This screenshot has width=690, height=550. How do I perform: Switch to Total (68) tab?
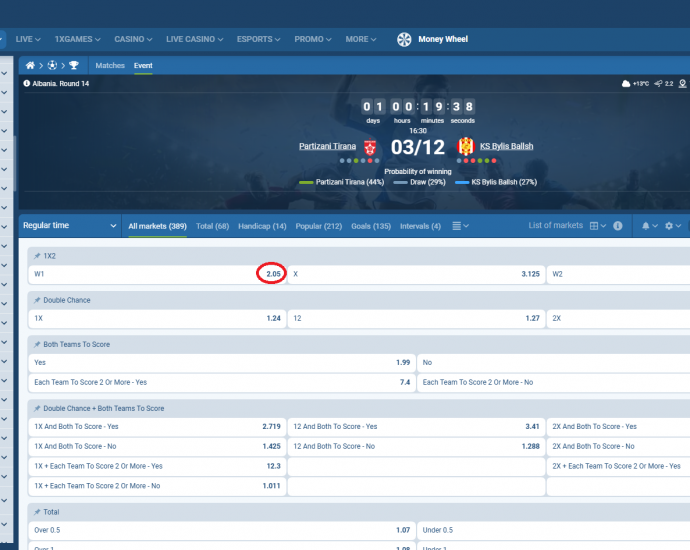point(213,226)
